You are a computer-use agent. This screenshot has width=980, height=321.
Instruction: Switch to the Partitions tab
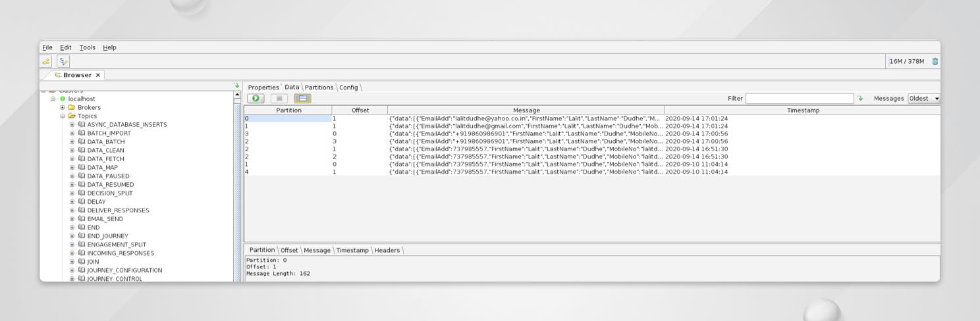[319, 87]
